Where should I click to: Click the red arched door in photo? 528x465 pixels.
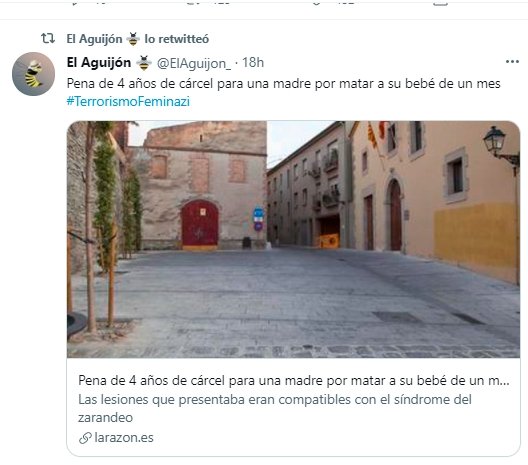tap(200, 225)
